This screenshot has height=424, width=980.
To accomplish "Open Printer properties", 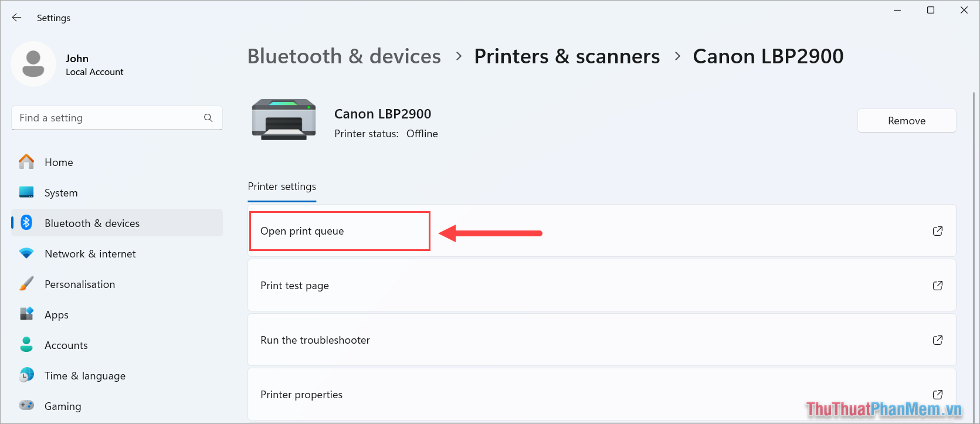I will [x=602, y=395].
